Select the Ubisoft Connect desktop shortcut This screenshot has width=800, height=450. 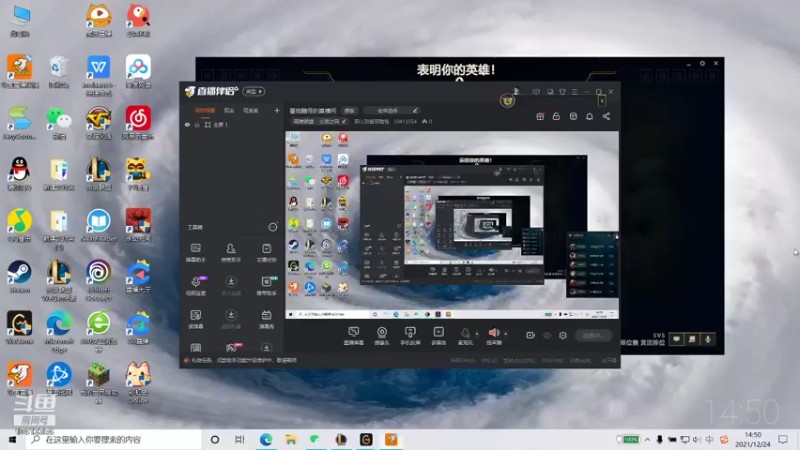(98, 280)
